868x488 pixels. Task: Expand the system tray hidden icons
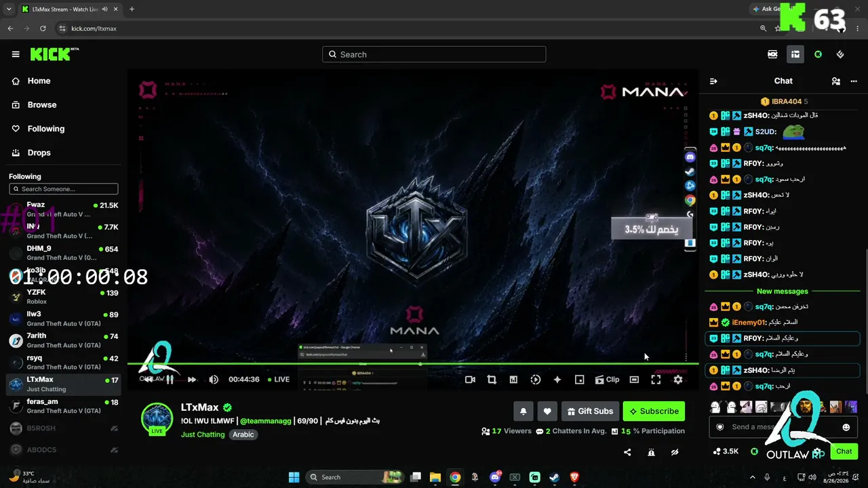[752, 477]
